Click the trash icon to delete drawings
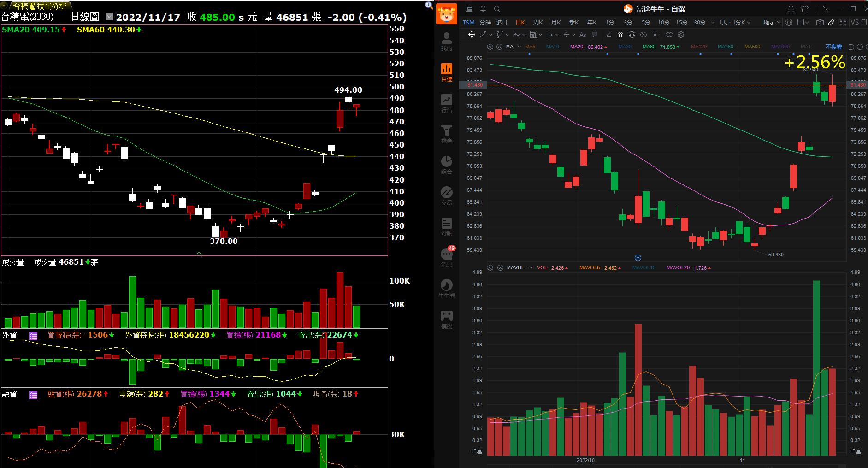This screenshot has height=468, width=868. point(655,35)
